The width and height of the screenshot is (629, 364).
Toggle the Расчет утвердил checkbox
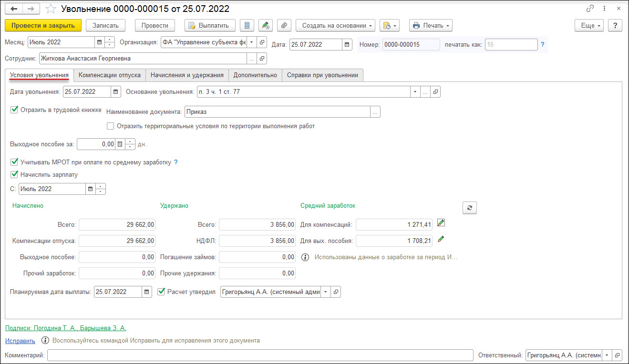coord(161,292)
